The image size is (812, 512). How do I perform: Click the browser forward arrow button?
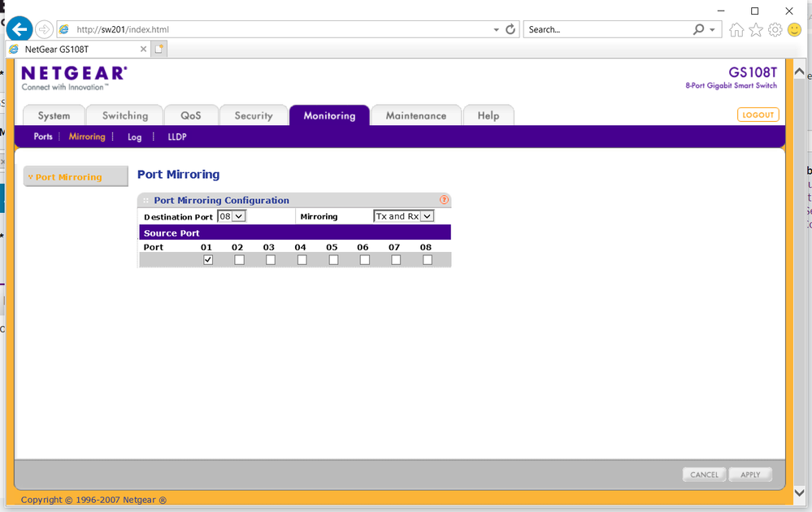tap(44, 29)
